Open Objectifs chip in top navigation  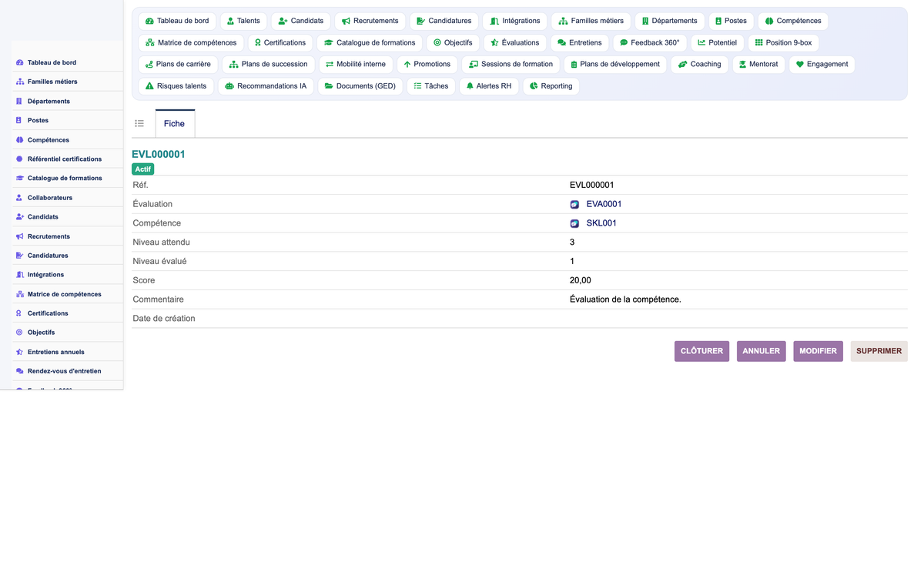click(x=453, y=42)
